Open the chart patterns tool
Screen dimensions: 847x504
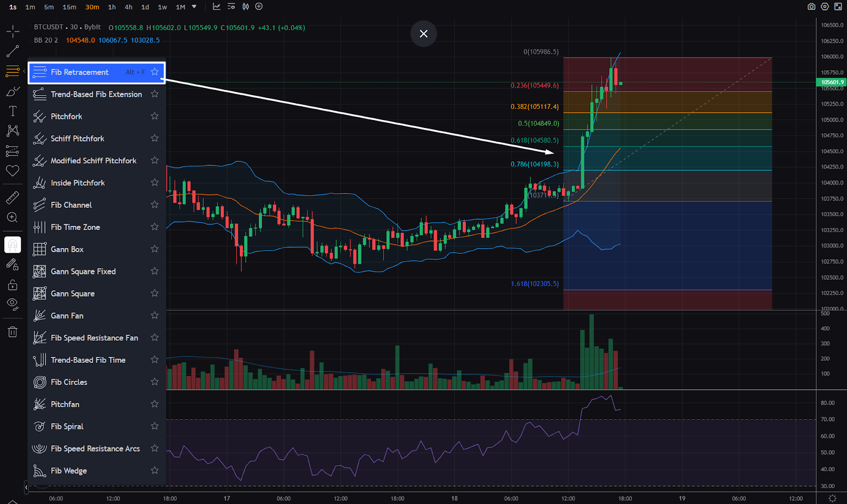(x=13, y=131)
